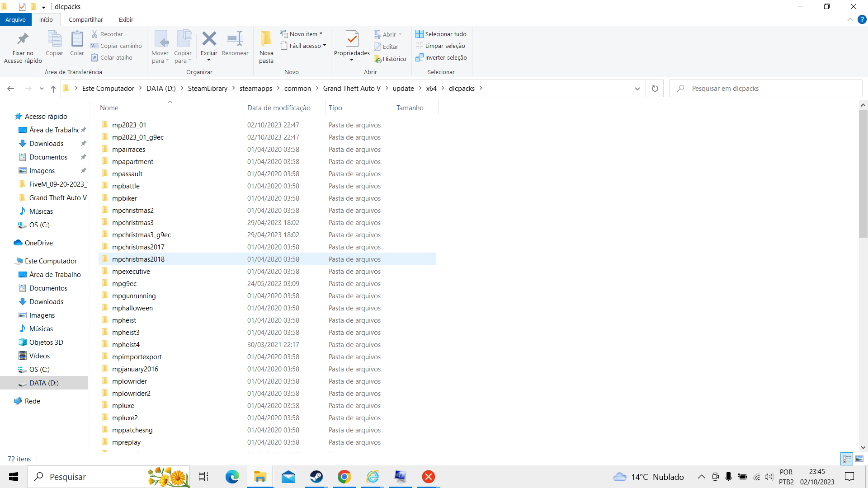The image size is (868, 488).
Task: Refresh the dlcpacks folder view
Action: (x=655, y=89)
